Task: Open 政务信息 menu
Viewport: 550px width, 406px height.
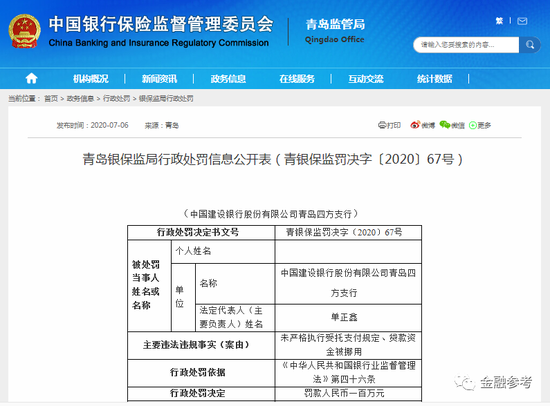Action: coord(228,79)
